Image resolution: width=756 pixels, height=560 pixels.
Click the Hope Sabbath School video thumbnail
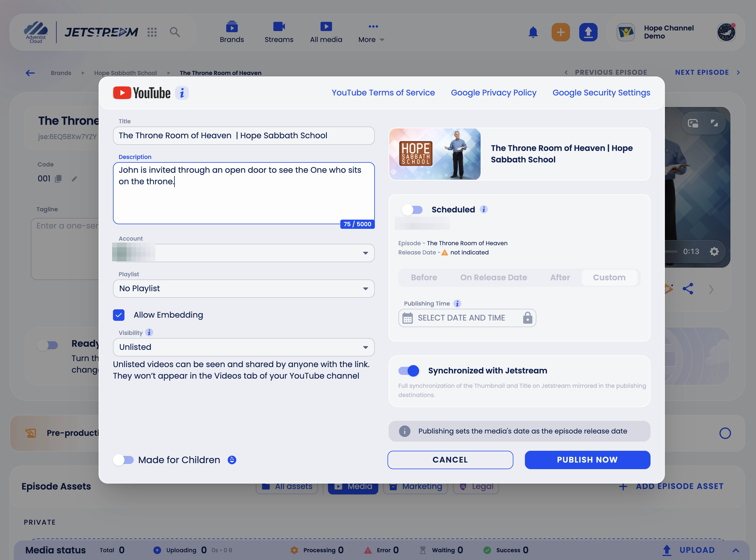click(x=435, y=154)
